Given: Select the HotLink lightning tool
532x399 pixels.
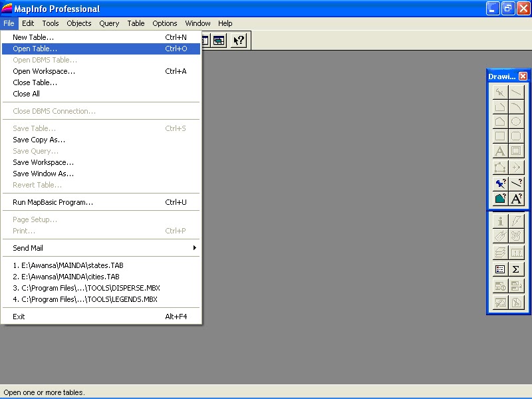Looking at the screenshot, I should pos(516,221).
